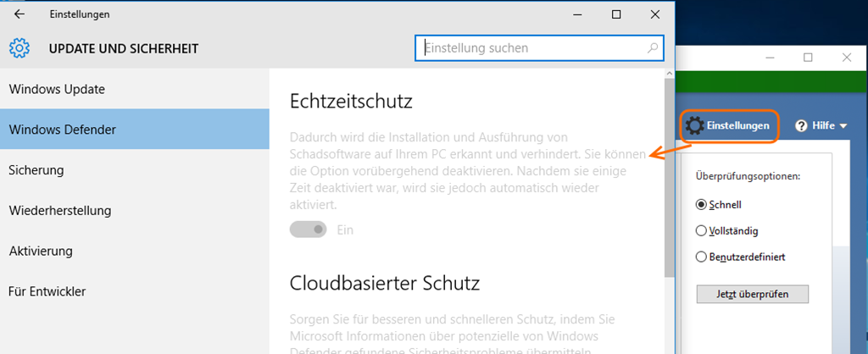
Task: Maximize the Einstellungen window
Action: (x=616, y=14)
